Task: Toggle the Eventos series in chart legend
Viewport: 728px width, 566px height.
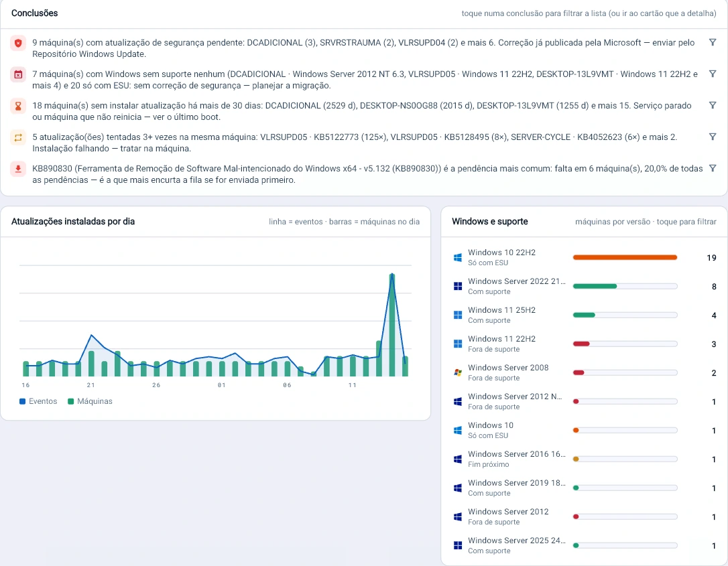Action: 38,401
